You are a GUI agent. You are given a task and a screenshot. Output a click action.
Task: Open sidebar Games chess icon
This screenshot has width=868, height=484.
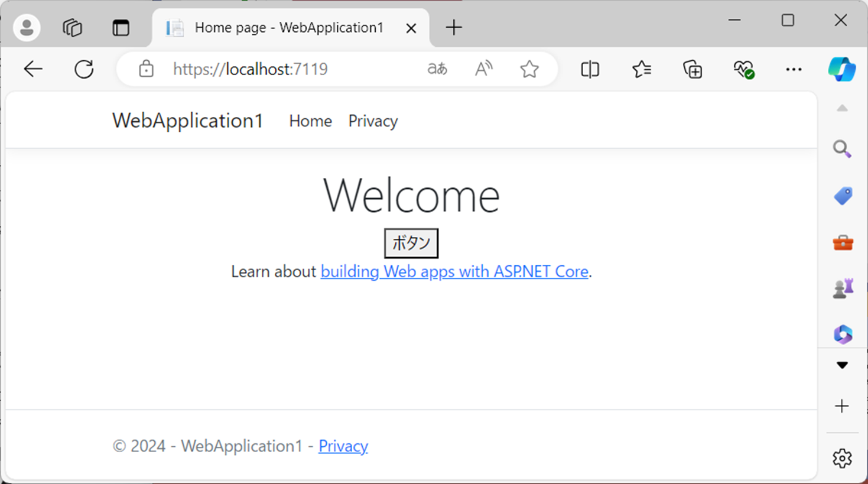coord(843,288)
